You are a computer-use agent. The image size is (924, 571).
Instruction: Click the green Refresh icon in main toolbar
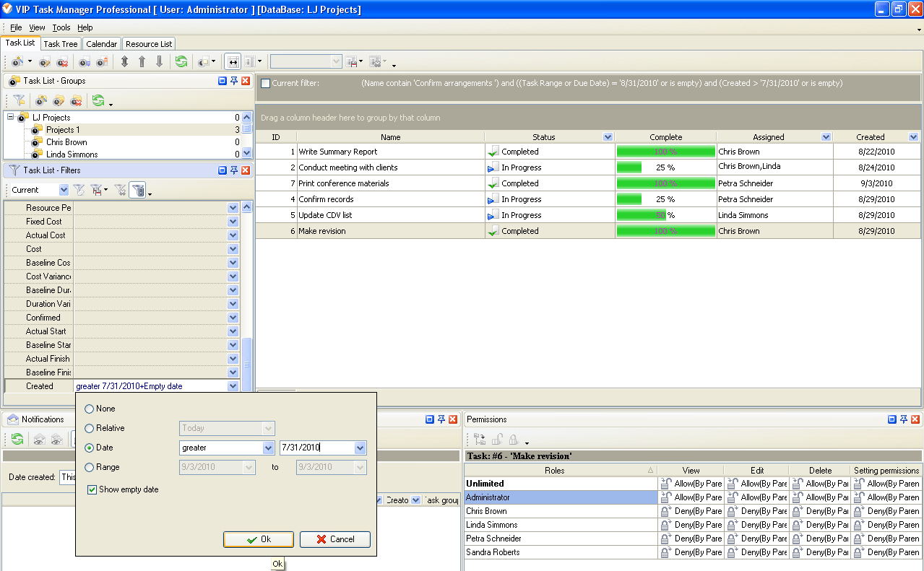point(181,62)
